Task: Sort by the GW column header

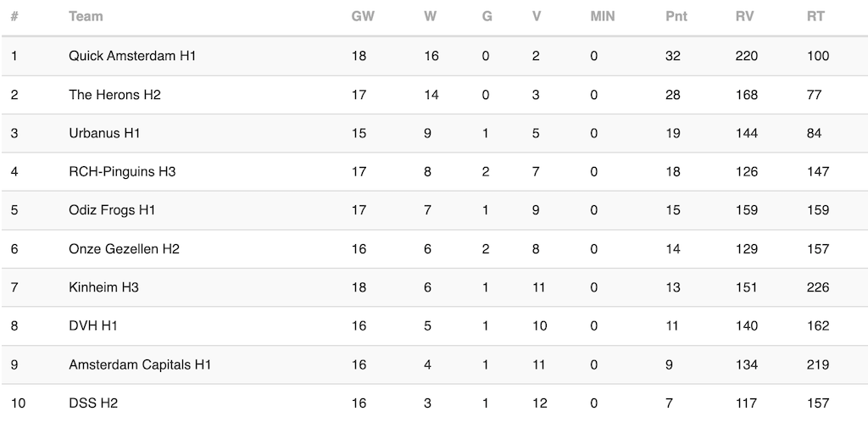Action: [x=361, y=16]
